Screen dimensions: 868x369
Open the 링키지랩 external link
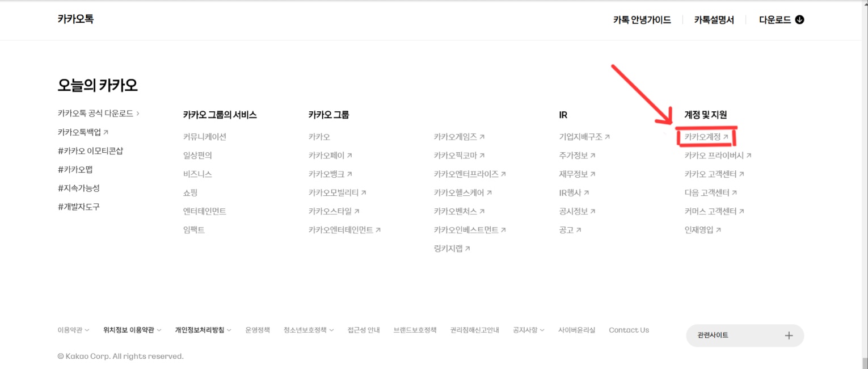coord(452,249)
